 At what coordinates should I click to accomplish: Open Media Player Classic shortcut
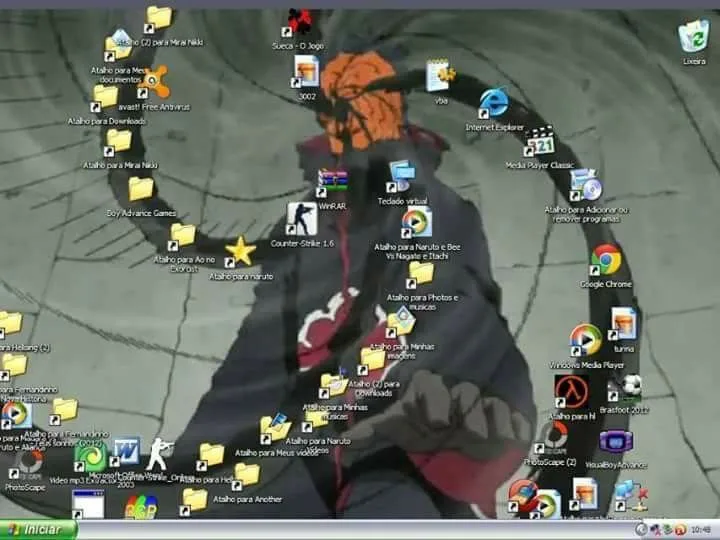pos(540,141)
